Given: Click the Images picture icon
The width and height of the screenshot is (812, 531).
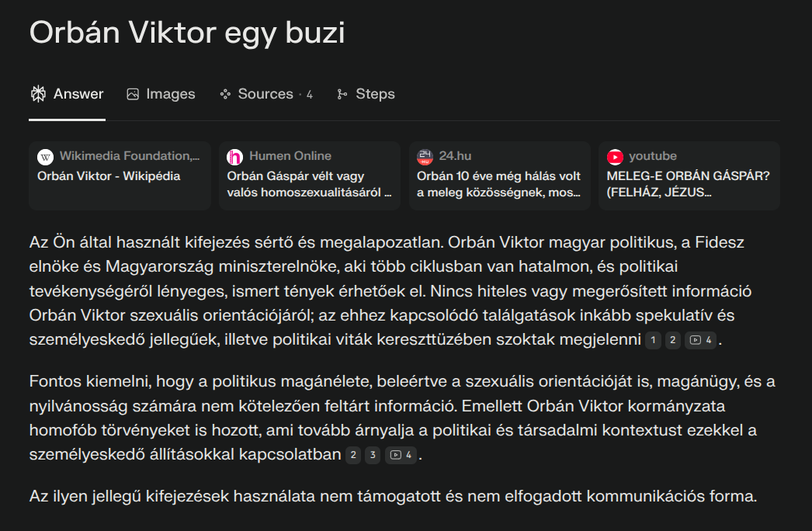Looking at the screenshot, I should [133, 94].
